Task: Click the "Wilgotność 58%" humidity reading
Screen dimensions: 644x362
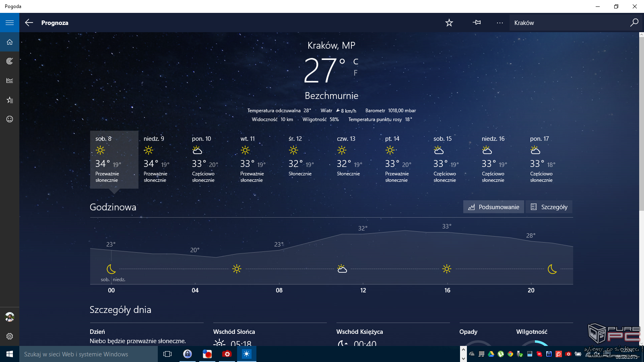Action: (321, 119)
